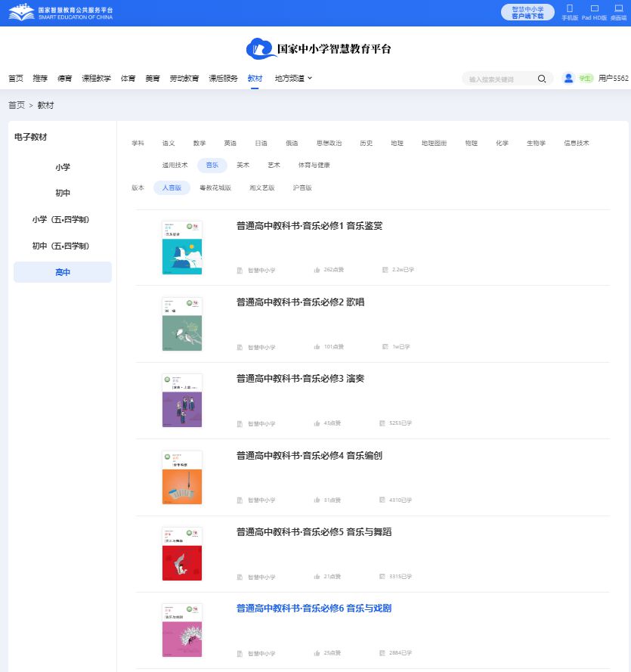631x672 pixels.
Task: Click the 桌面端 desktop icon
Action: [618, 8]
